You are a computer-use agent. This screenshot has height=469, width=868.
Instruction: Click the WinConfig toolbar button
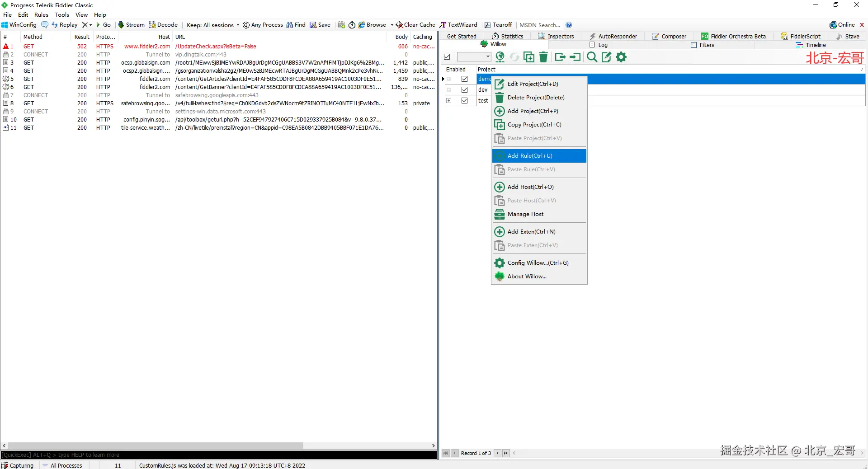click(x=19, y=25)
